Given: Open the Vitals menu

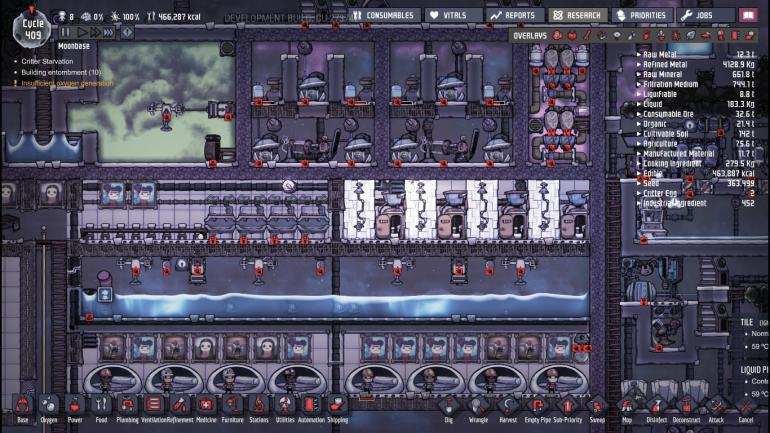Looking at the screenshot, I should point(453,15).
